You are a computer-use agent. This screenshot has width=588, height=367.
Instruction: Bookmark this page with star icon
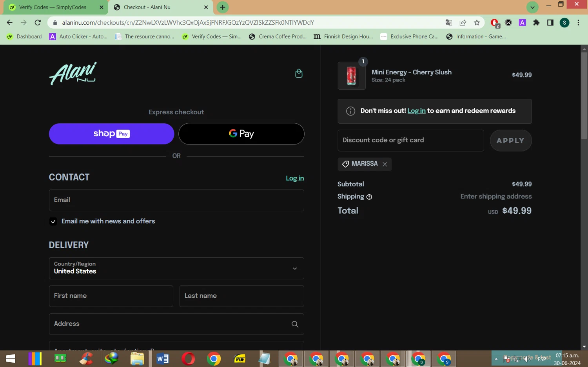point(477,23)
